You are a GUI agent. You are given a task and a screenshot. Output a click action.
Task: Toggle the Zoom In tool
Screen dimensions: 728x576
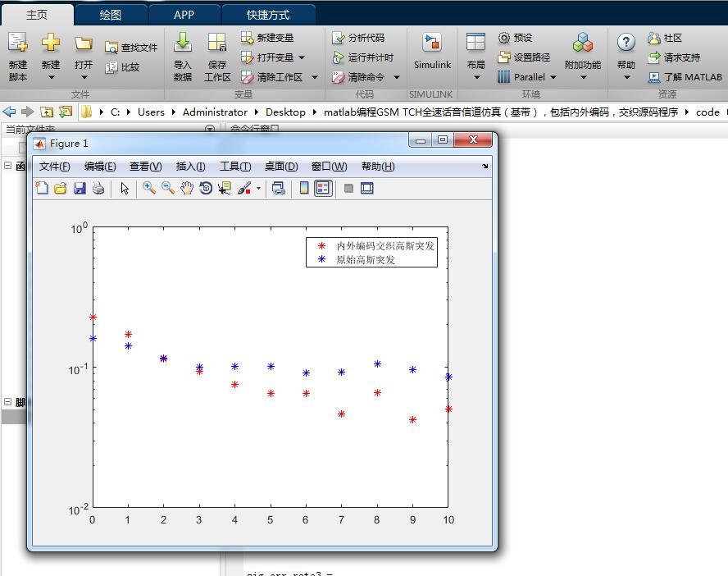tap(149, 188)
